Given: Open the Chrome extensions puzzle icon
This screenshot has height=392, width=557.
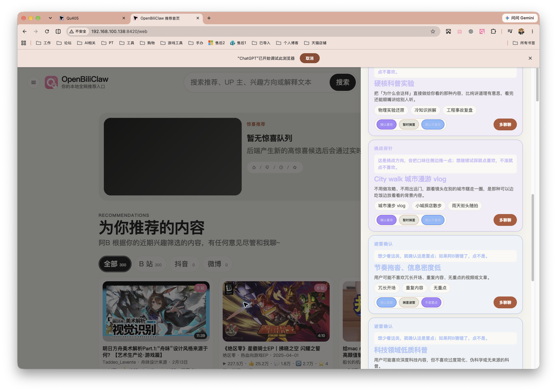Looking at the screenshot, I should 493,31.
